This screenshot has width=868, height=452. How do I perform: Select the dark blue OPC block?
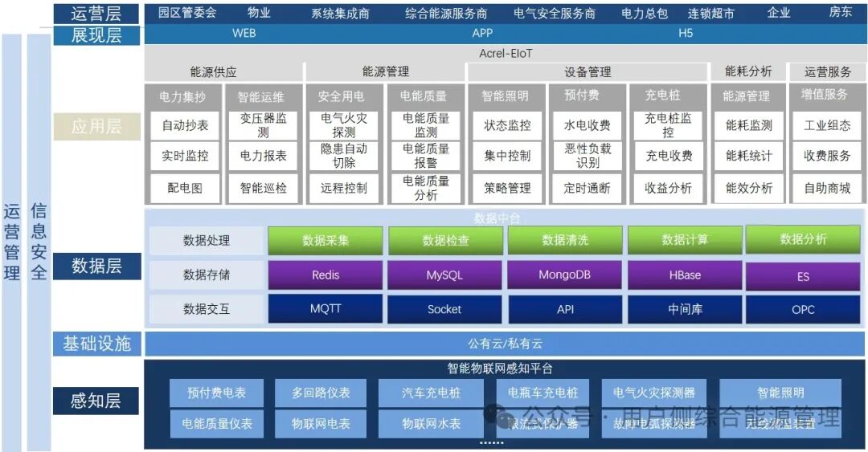coord(803,310)
